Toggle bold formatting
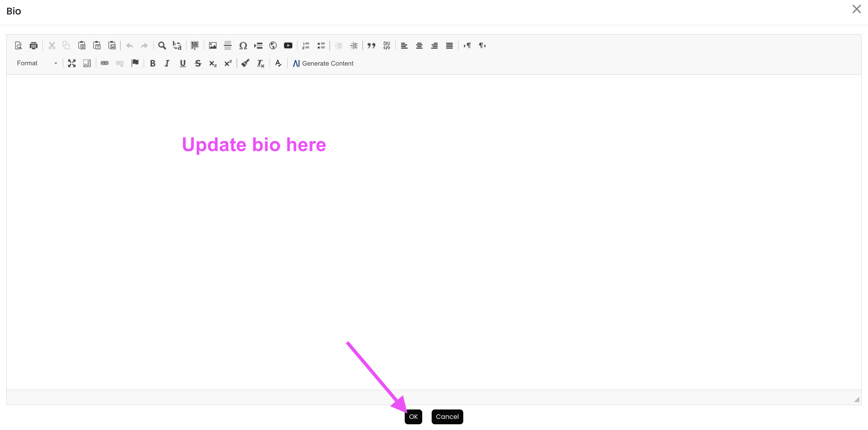 pos(152,63)
